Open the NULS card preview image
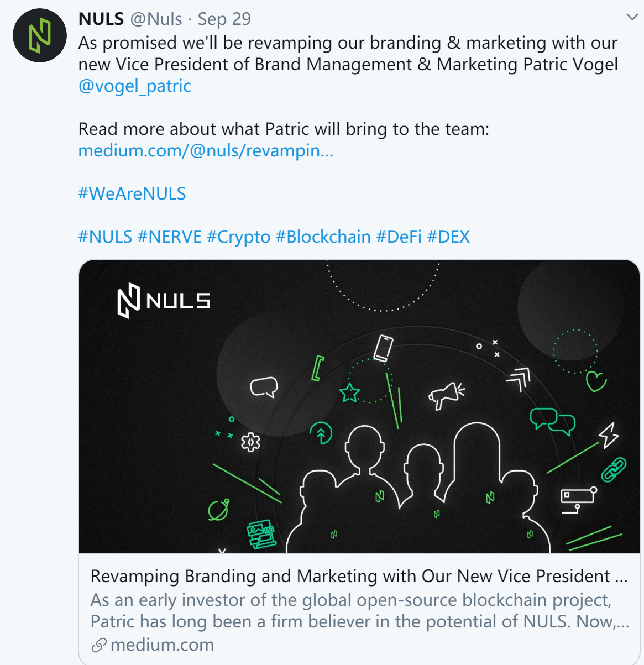644x665 pixels. tap(359, 406)
